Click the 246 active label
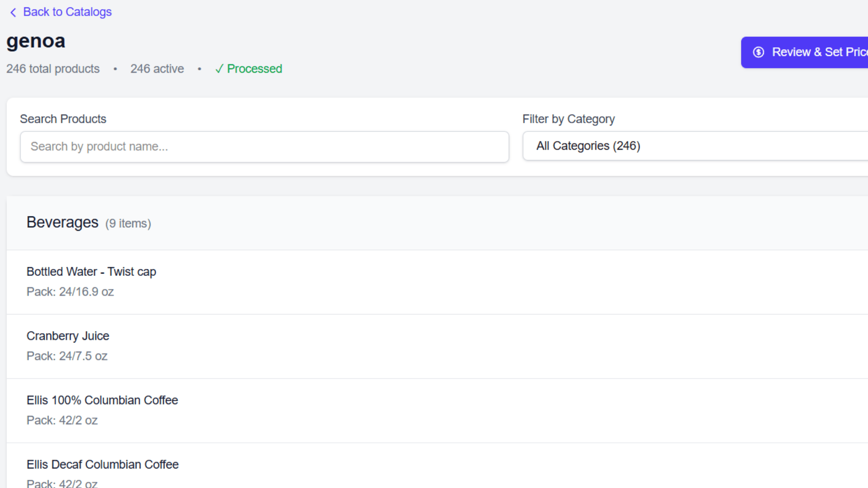Screen dimensions: 868x488 click(x=157, y=69)
